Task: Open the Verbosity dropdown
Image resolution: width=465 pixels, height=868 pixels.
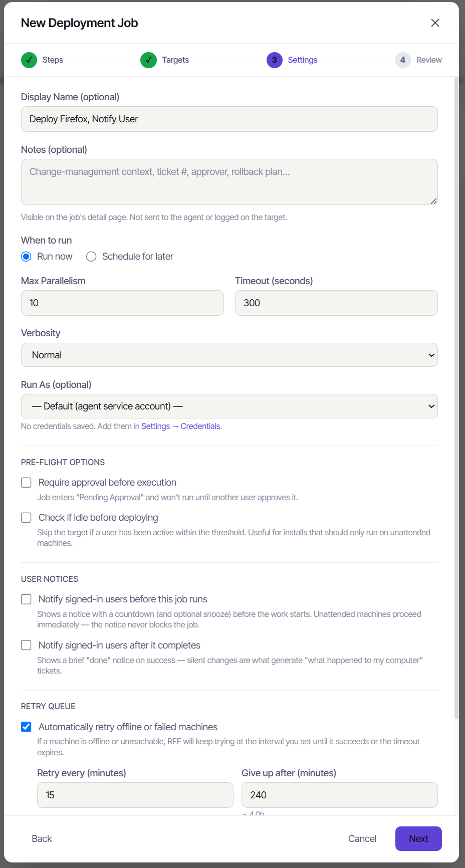Action: pyautogui.click(x=229, y=355)
